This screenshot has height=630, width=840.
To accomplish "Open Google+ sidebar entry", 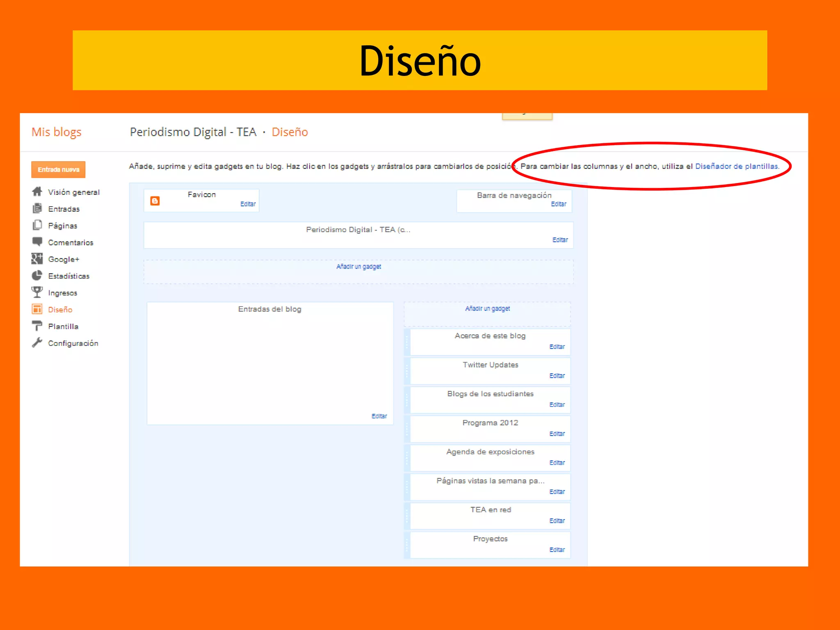I will point(64,260).
